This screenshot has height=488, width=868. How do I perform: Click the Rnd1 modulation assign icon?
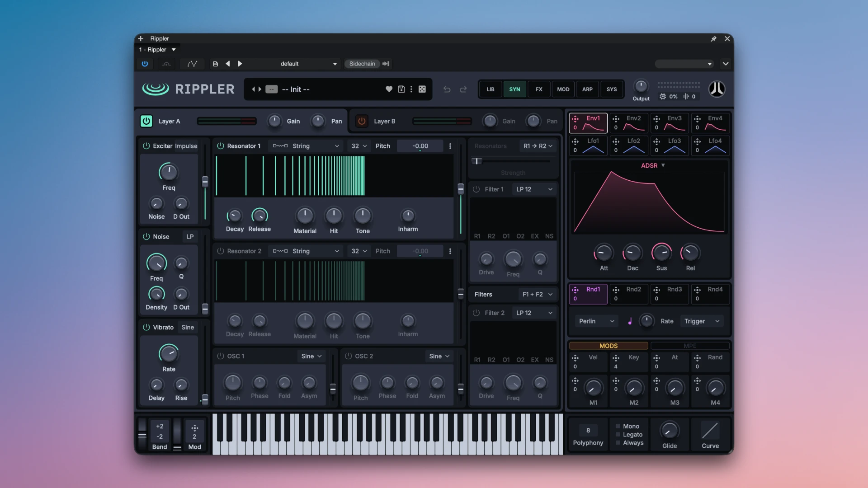(575, 290)
